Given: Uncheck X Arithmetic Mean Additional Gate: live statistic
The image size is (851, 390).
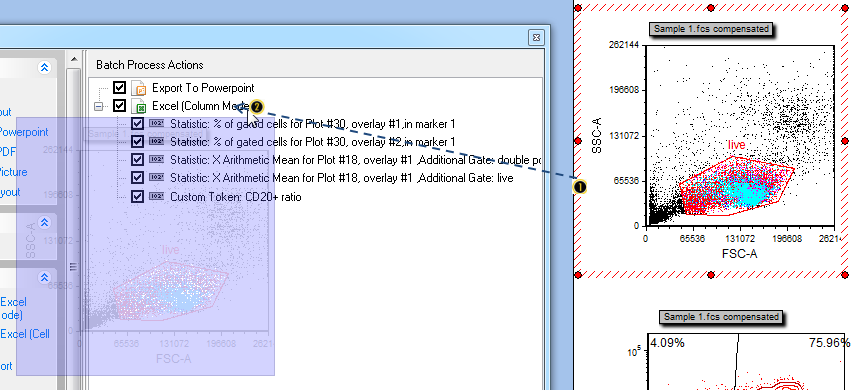Looking at the screenshot, I should [x=137, y=178].
